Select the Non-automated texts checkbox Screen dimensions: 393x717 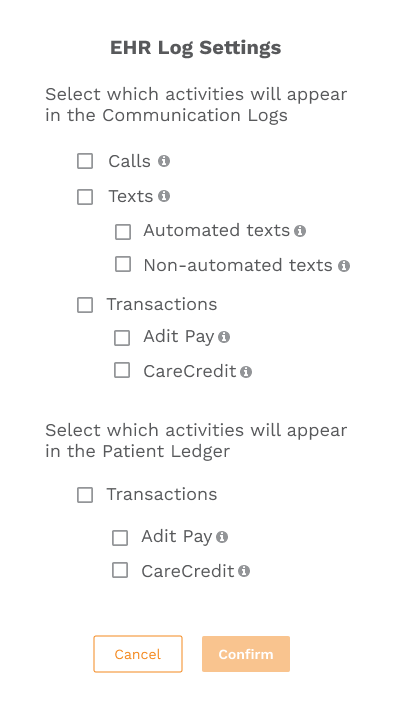(123, 264)
